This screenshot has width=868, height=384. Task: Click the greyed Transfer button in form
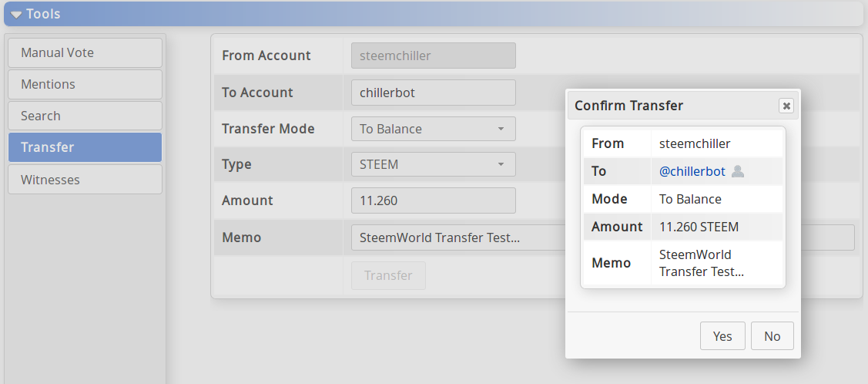389,275
